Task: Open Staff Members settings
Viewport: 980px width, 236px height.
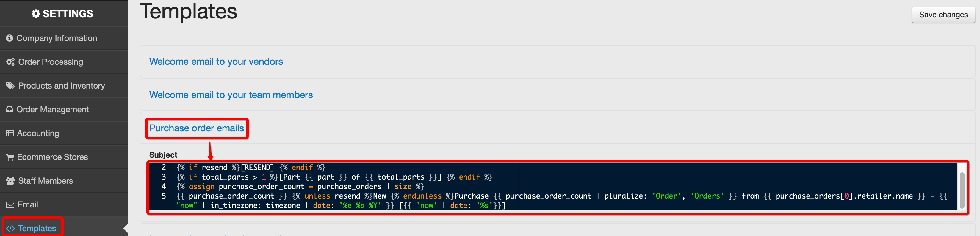Action: (x=64, y=180)
